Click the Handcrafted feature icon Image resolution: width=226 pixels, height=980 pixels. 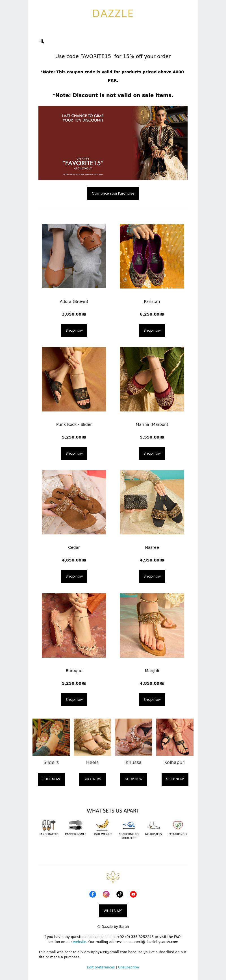(x=48, y=825)
